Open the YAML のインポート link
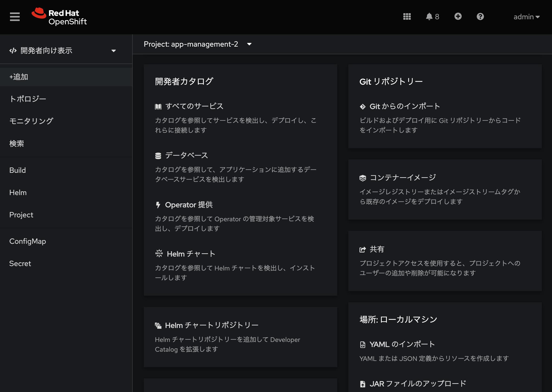 click(x=402, y=344)
